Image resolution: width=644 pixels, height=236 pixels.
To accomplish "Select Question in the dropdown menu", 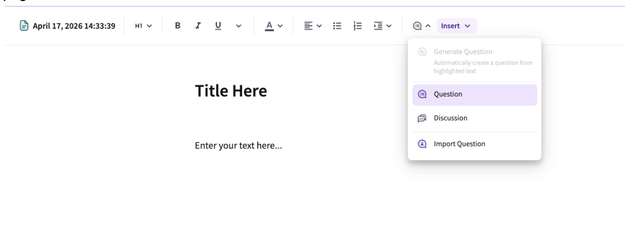I will [x=475, y=95].
